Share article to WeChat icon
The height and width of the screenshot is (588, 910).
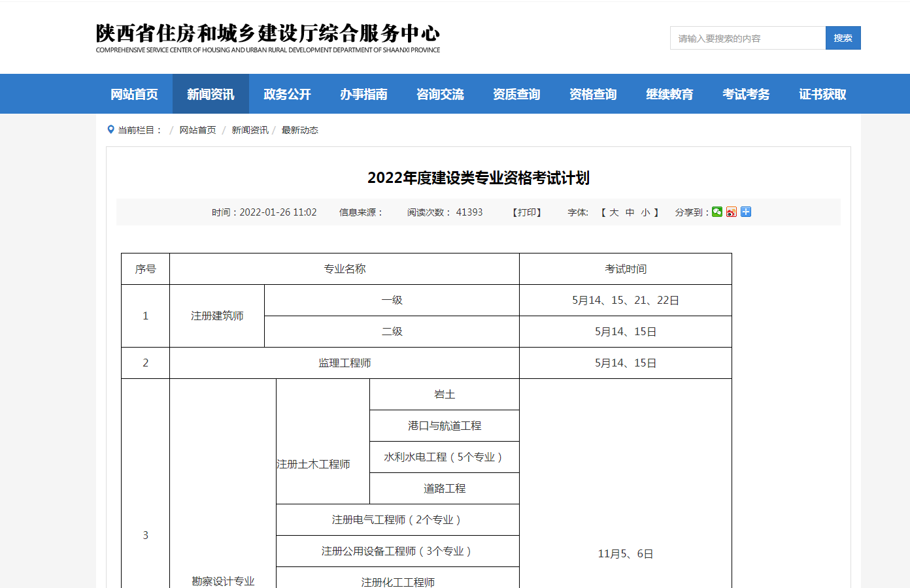[x=717, y=212]
